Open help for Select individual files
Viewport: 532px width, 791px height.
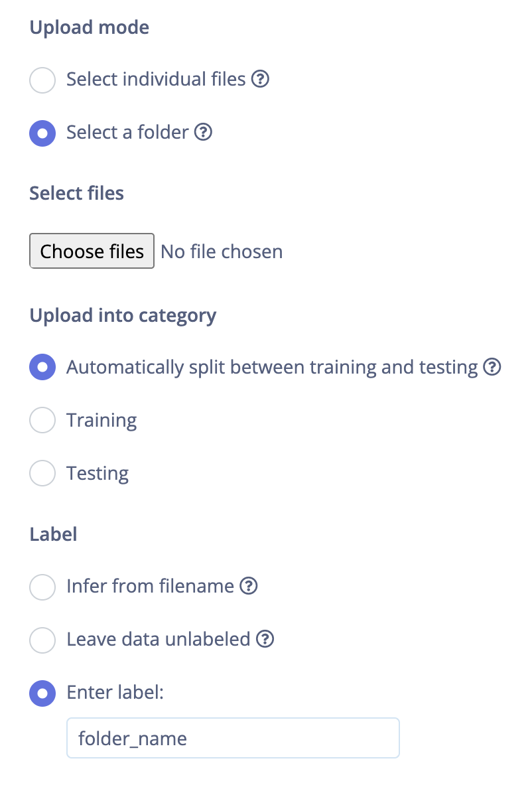pos(261,80)
